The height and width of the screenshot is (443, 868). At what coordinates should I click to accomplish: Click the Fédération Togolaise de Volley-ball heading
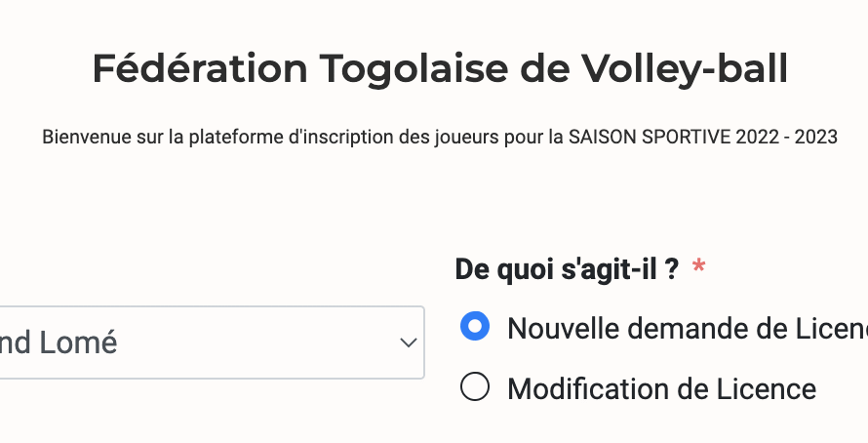[440, 69]
